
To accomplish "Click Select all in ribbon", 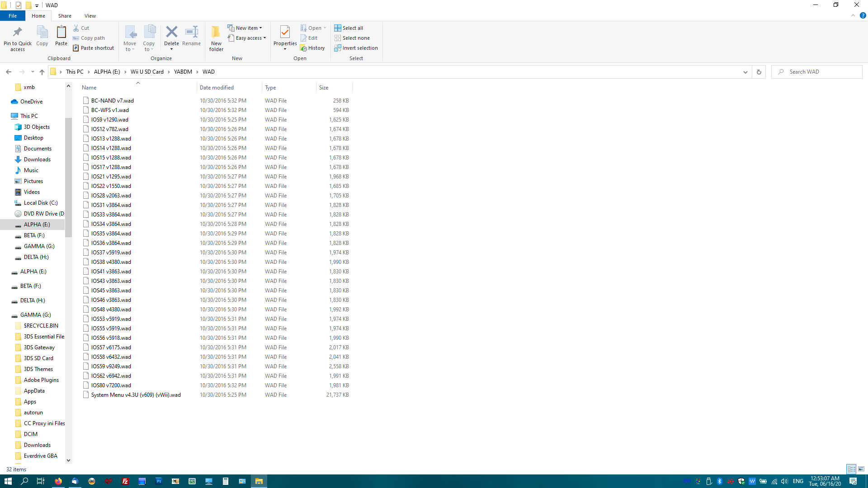I will (x=349, y=28).
